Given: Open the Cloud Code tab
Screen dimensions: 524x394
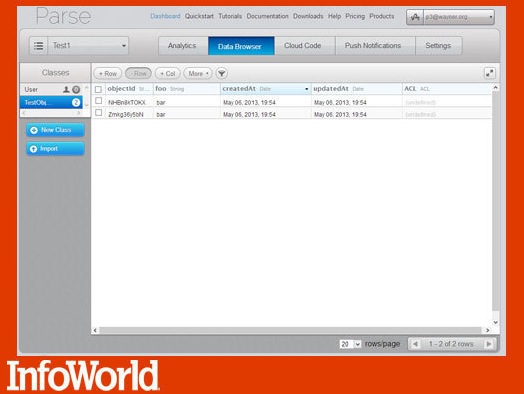Looking at the screenshot, I should 304,46.
